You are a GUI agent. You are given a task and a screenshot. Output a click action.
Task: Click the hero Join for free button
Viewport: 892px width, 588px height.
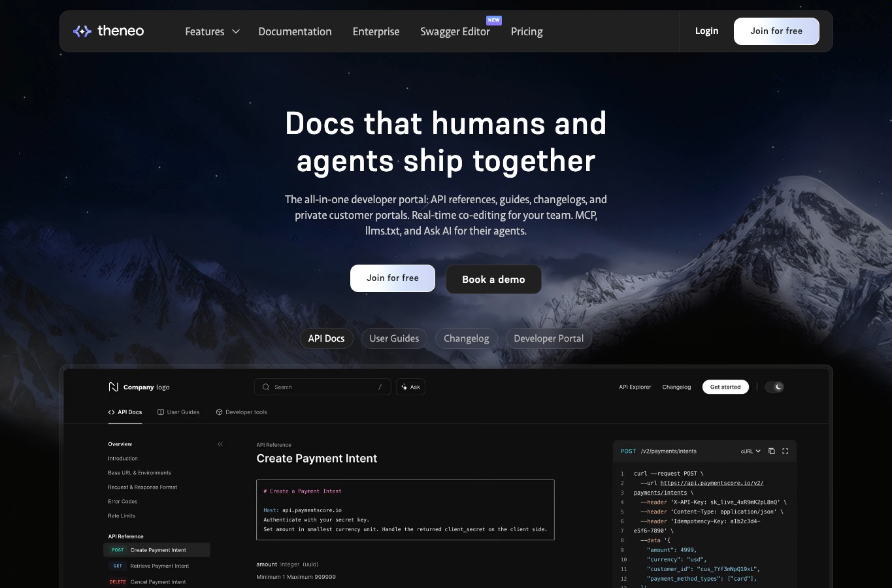(x=393, y=278)
